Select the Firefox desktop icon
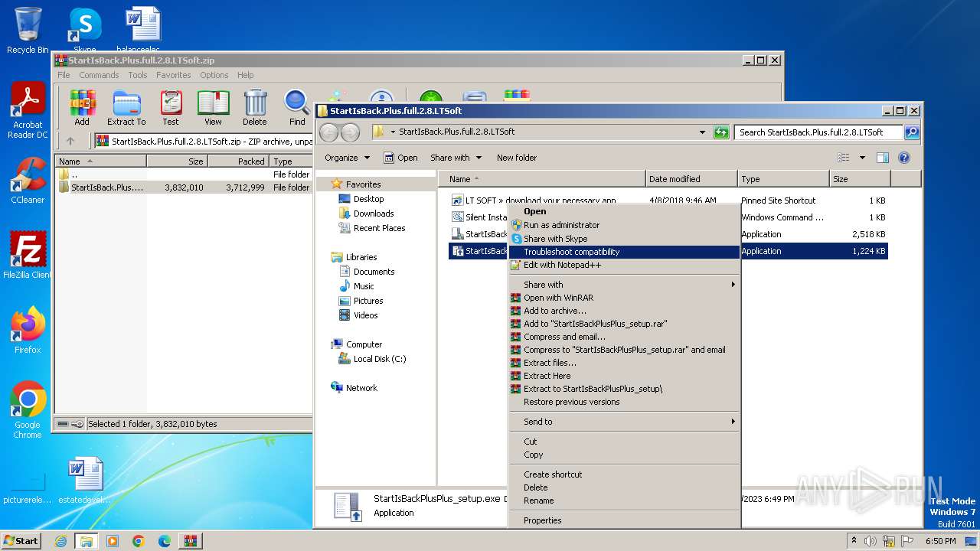The height and width of the screenshot is (551, 980). coord(28,330)
